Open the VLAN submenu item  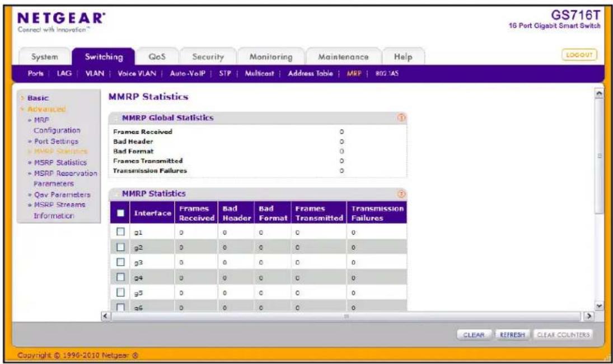(95, 73)
